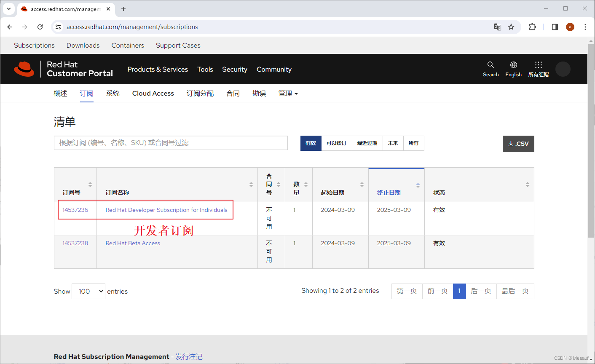Image resolution: width=595 pixels, height=364 pixels.
Task: Open a new browser tab with plus
Action: tap(123, 9)
